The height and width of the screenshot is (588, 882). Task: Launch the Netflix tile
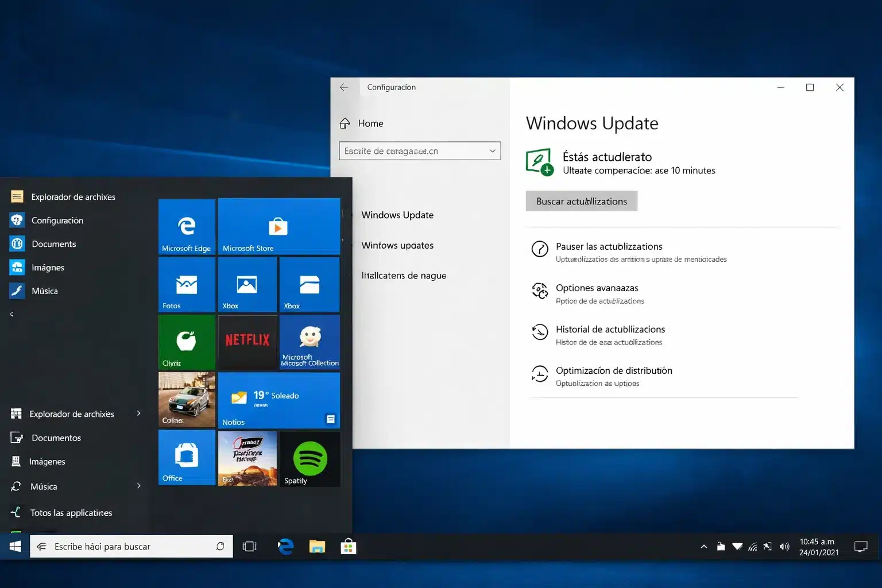(247, 342)
